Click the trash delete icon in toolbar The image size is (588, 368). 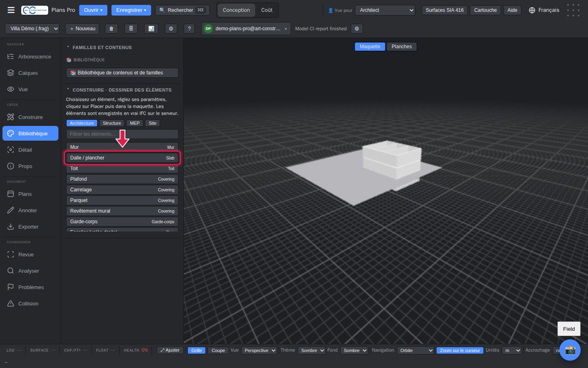point(111,29)
